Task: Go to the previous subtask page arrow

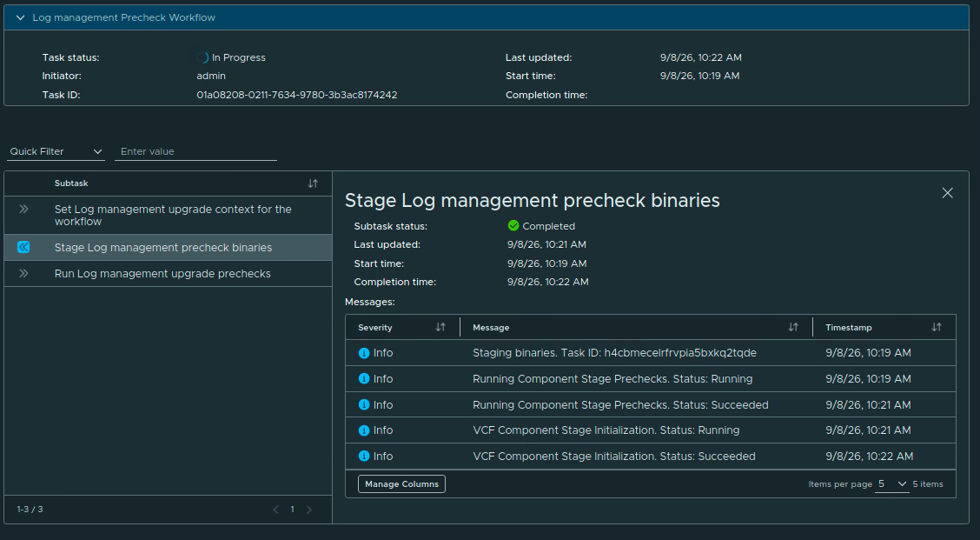Action: click(x=276, y=510)
